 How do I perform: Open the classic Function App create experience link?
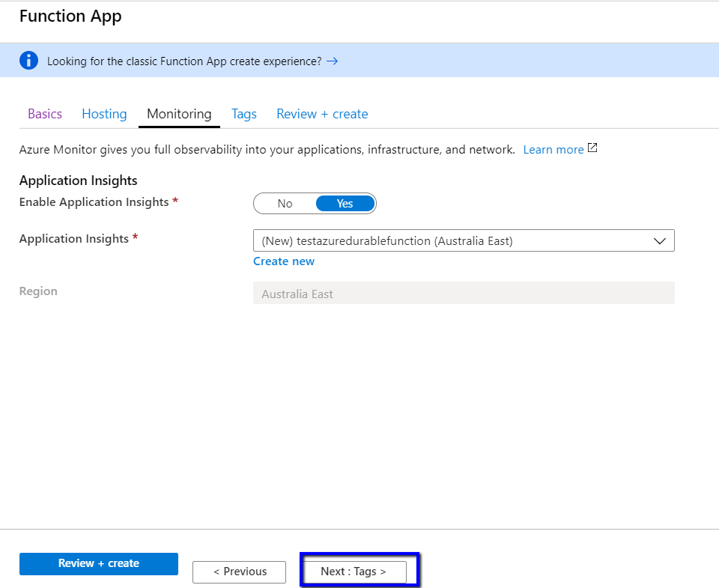(184, 61)
